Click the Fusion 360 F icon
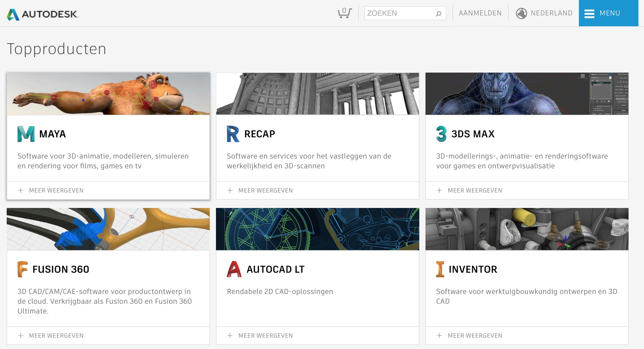This screenshot has height=349, width=644. coord(22,269)
